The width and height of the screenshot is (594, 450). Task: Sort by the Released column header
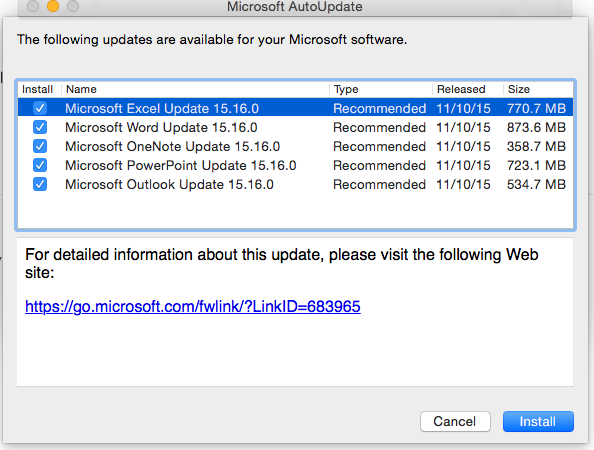[x=468, y=89]
